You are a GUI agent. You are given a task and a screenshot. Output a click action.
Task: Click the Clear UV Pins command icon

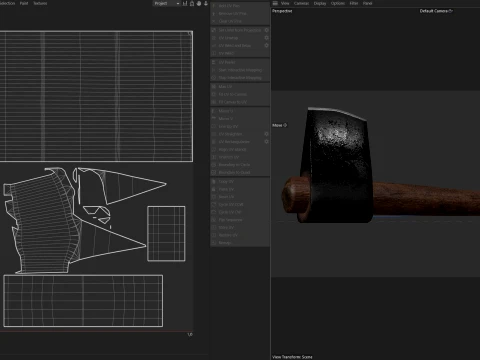(214, 21)
